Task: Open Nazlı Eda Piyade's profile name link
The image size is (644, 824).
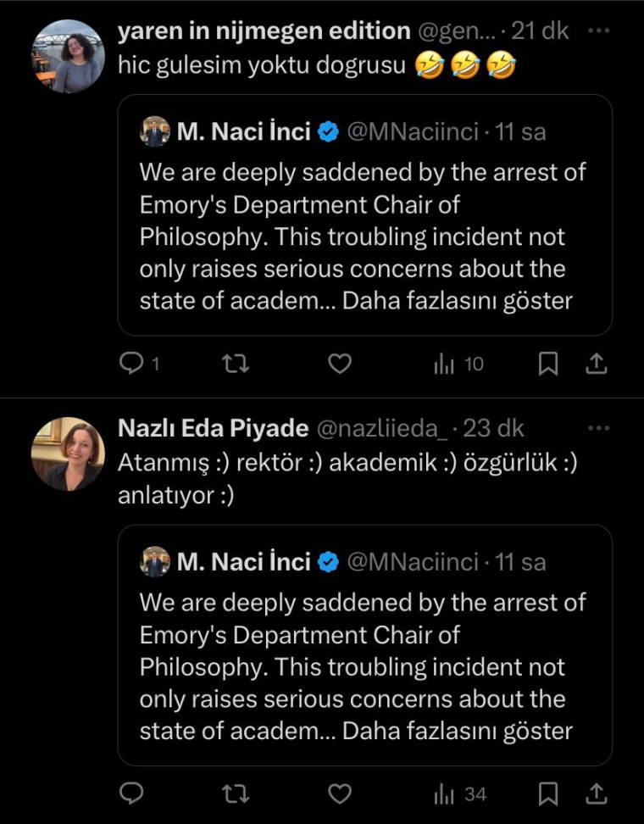Action: point(213,429)
